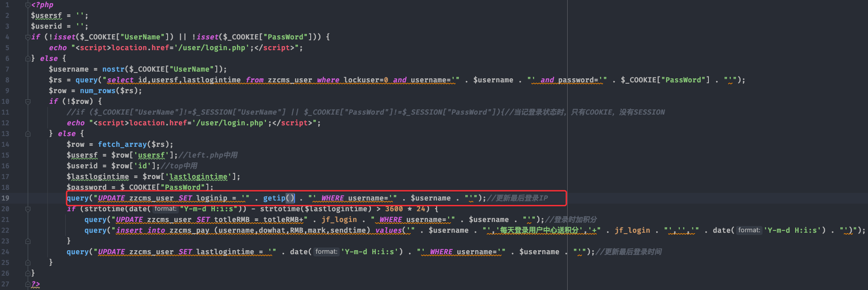Click the number 3600 in the if condition
Image resolution: width=868 pixels, height=290 pixels.
coord(394,209)
